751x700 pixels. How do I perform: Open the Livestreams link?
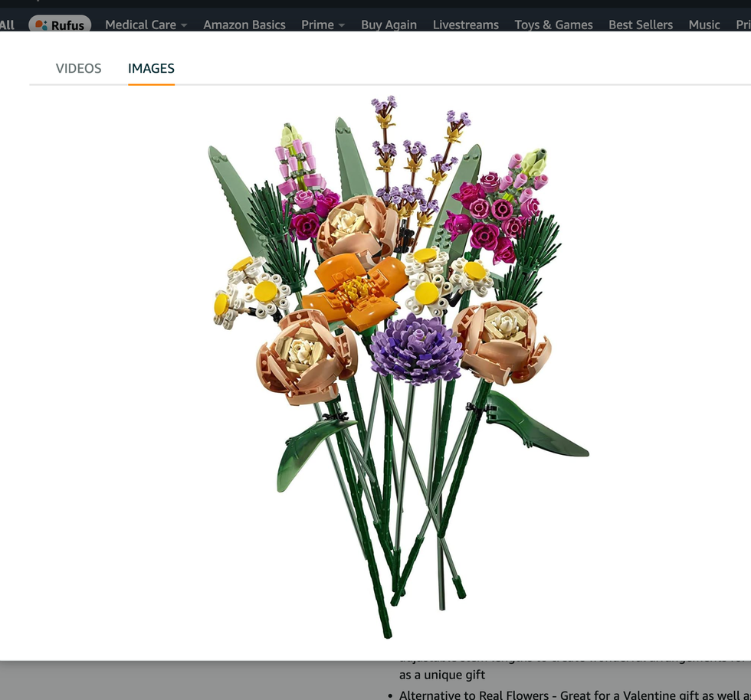point(466,25)
